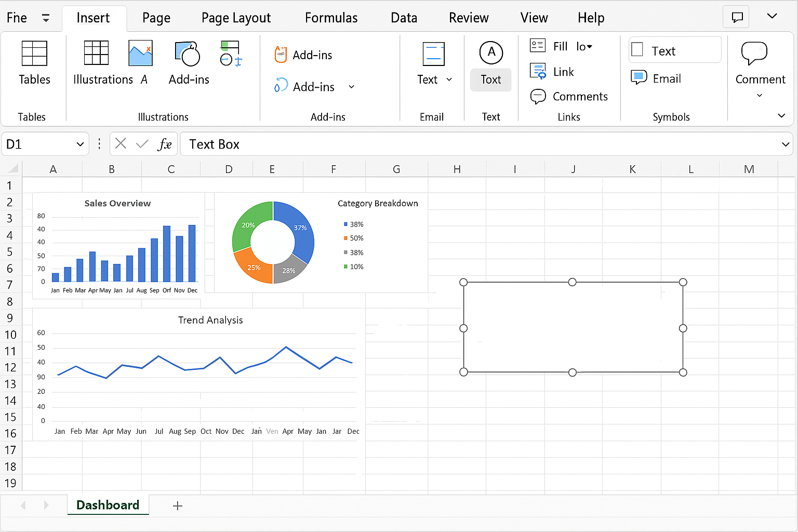The image size is (798, 532).
Task: Click the Fill form icon
Action: point(537,45)
